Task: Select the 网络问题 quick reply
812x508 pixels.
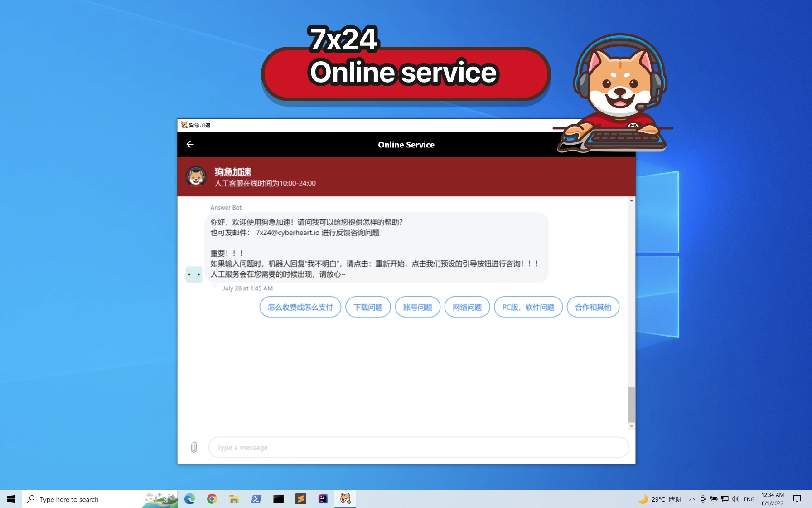Action: pyautogui.click(x=467, y=307)
